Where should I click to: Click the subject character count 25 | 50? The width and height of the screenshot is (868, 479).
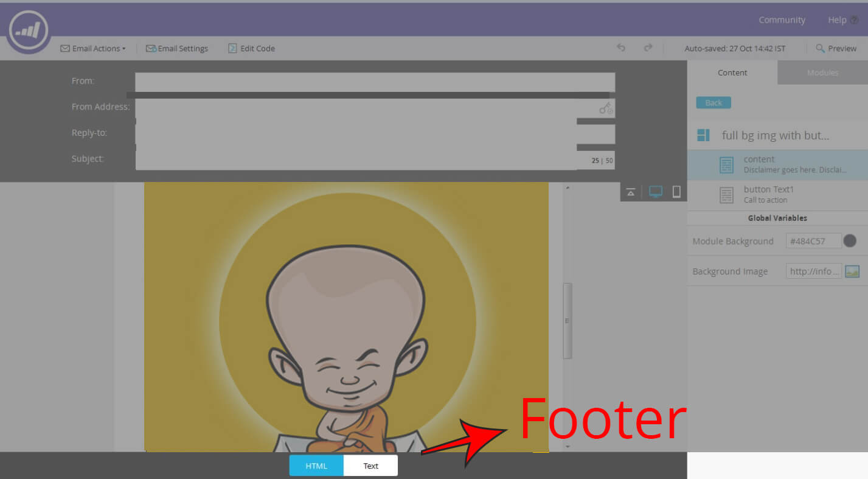coord(602,161)
